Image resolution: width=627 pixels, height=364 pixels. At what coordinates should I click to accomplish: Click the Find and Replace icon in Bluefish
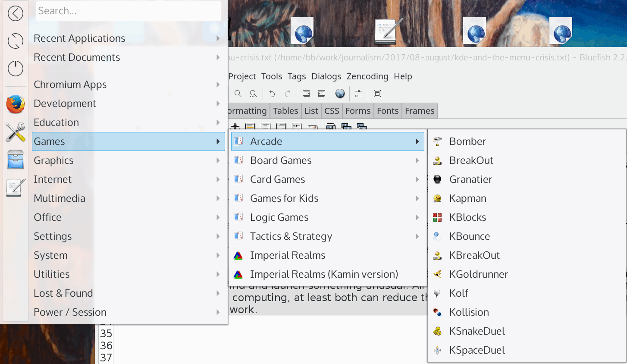coord(253,94)
